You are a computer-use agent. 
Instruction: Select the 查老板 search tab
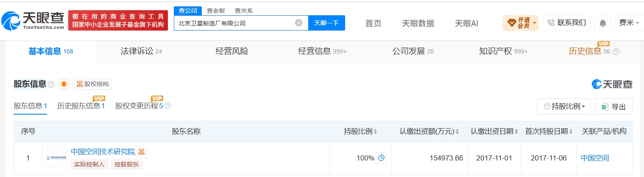pos(216,11)
